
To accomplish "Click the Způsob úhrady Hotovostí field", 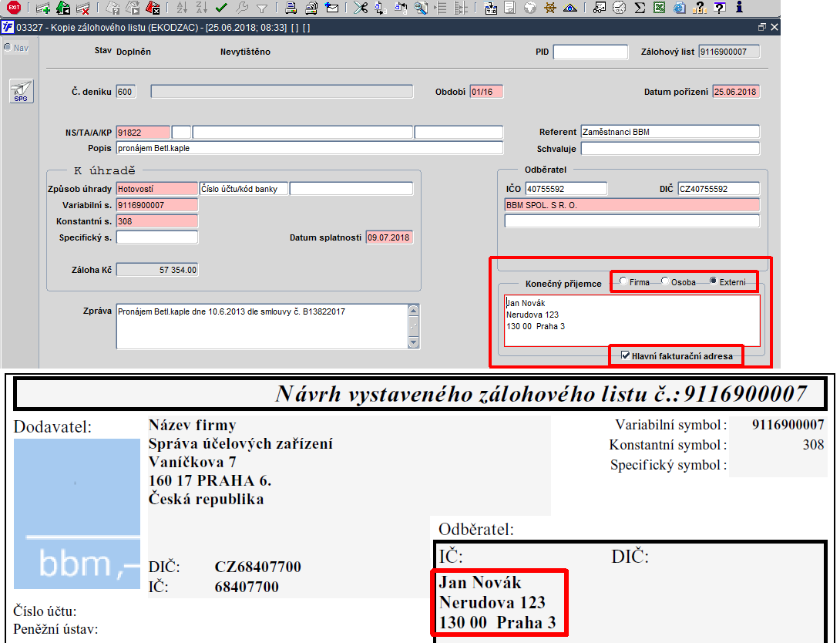I will pyautogui.click(x=157, y=189).
